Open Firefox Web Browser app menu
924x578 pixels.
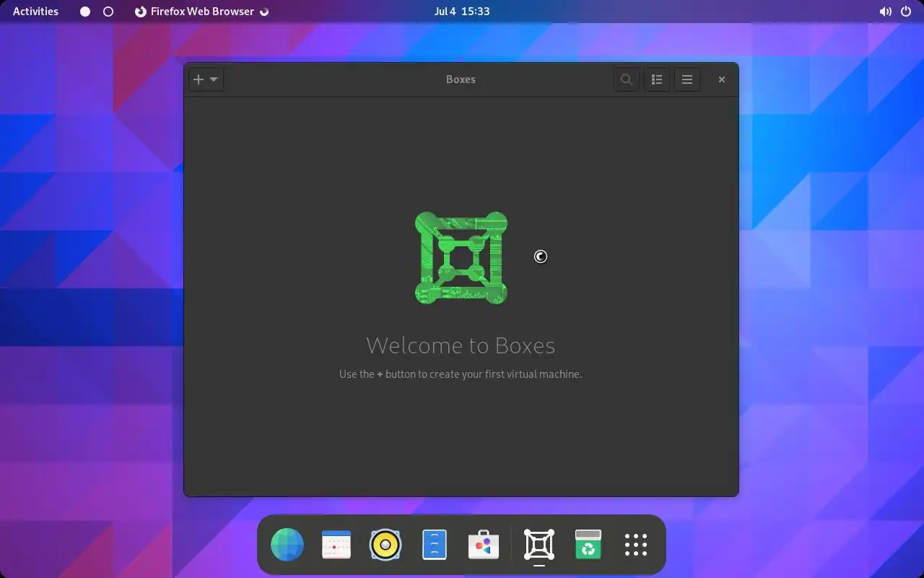[201, 12]
